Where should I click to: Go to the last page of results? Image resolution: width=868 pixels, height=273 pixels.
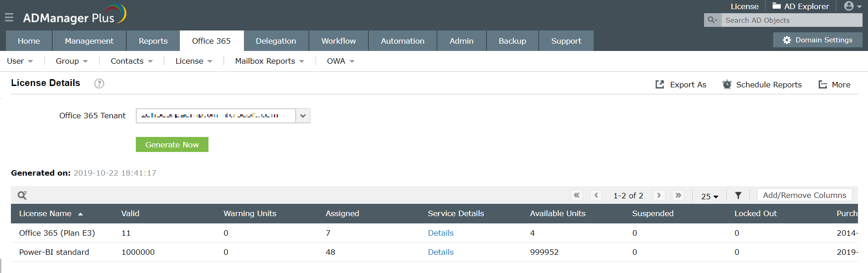678,195
